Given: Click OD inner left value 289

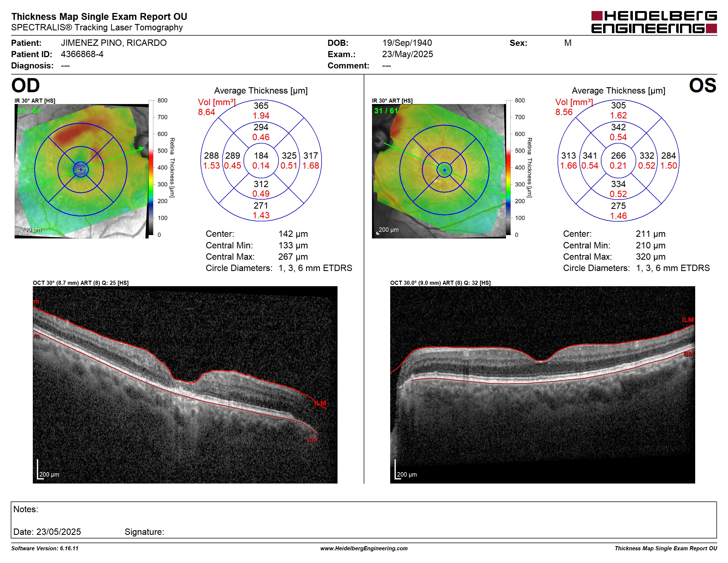Looking at the screenshot, I should click(x=233, y=156).
